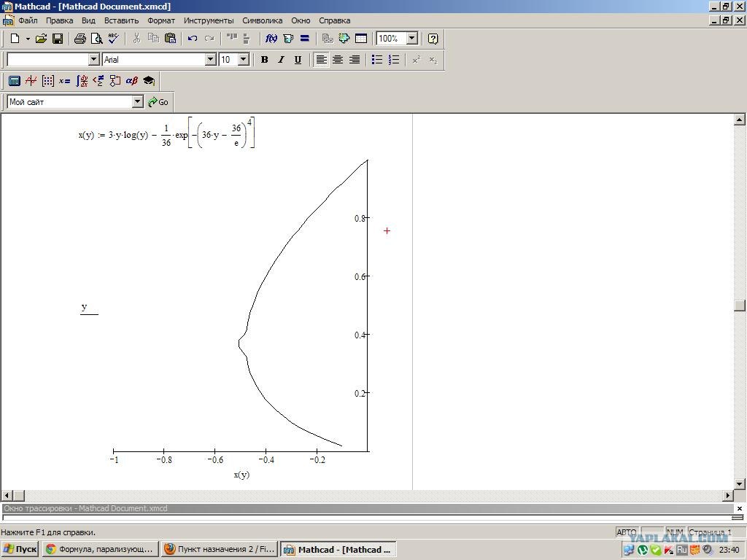Click the Пуск start button
Image resolution: width=747 pixels, height=560 pixels.
coord(20,549)
